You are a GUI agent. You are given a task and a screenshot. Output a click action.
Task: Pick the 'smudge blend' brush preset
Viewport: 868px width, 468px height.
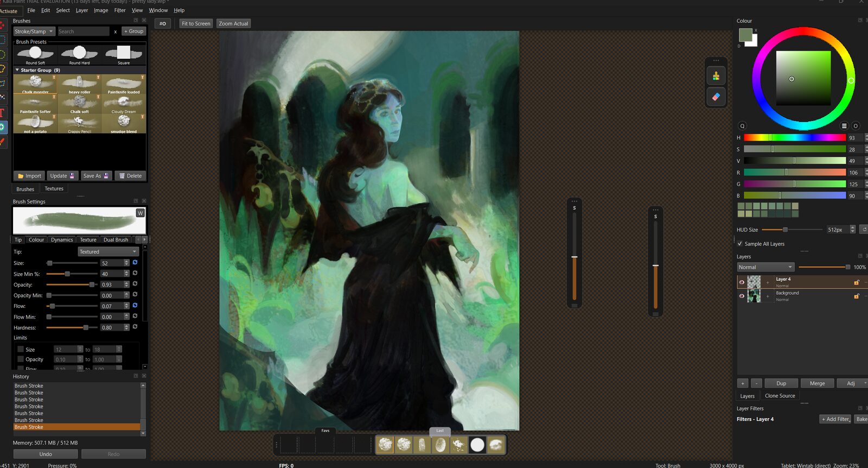coord(124,124)
